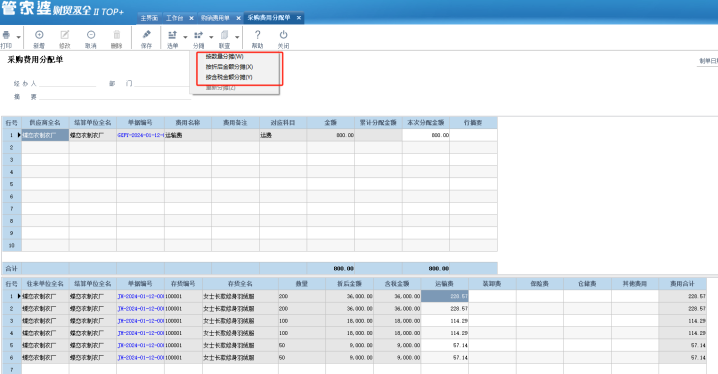
Task: Click the 保险费 column header
Action: pyautogui.click(x=539, y=284)
